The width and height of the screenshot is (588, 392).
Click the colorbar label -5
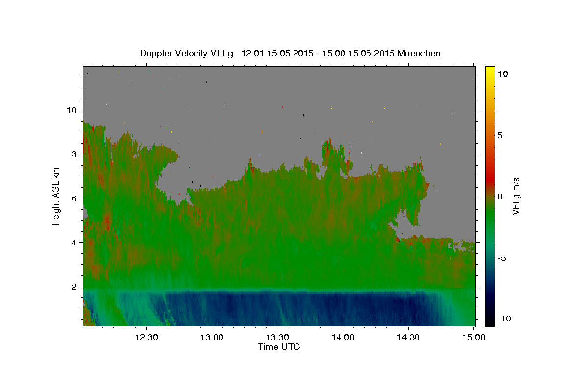(501, 258)
